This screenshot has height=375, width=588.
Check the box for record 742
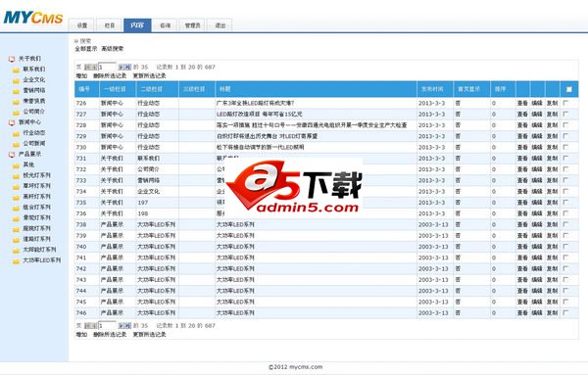point(565,268)
